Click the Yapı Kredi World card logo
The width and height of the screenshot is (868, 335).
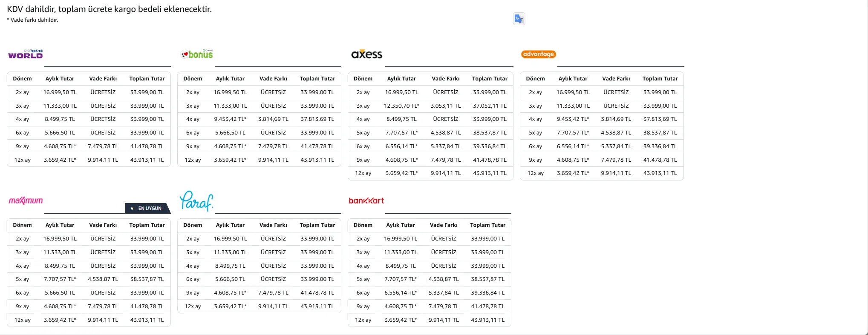click(26, 54)
